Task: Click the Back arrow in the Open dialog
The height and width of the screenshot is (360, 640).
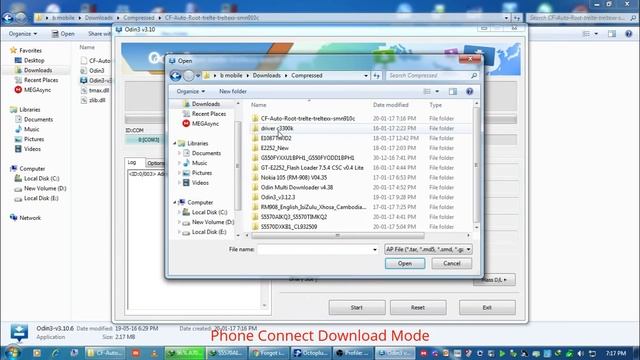Action: (176, 76)
